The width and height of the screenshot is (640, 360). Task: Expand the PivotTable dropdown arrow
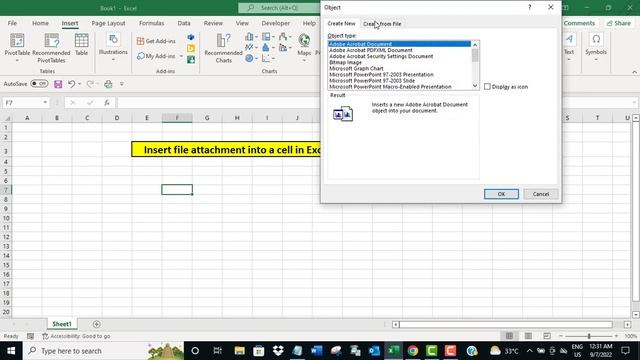17,60
